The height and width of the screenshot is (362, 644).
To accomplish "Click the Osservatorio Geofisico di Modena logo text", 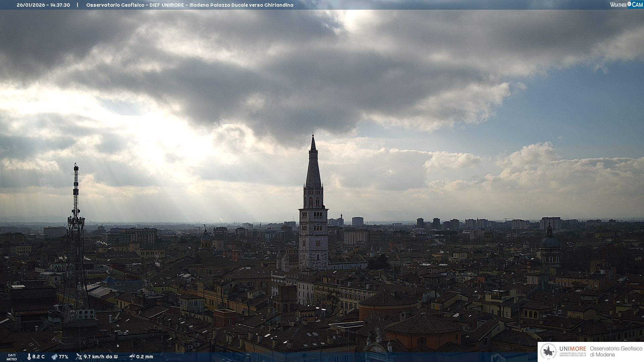I will pos(616,351).
